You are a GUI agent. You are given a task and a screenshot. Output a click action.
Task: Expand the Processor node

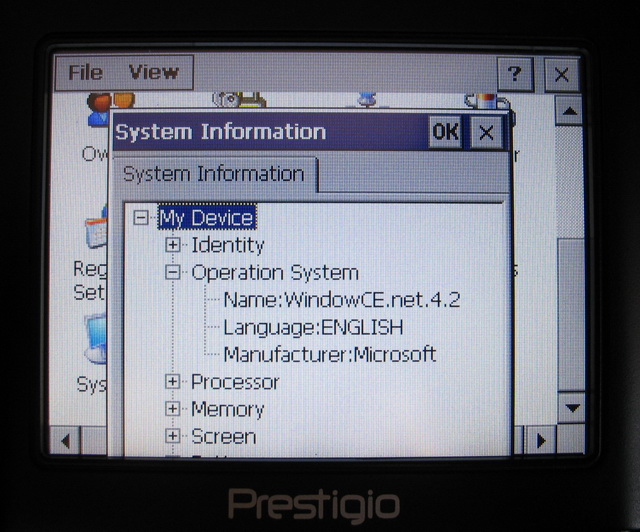[173, 382]
